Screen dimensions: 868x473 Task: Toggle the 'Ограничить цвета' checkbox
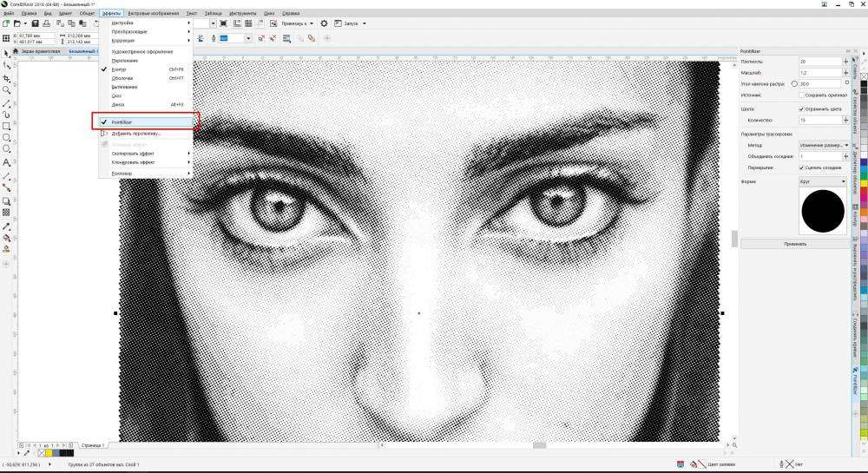tap(801, 108)
